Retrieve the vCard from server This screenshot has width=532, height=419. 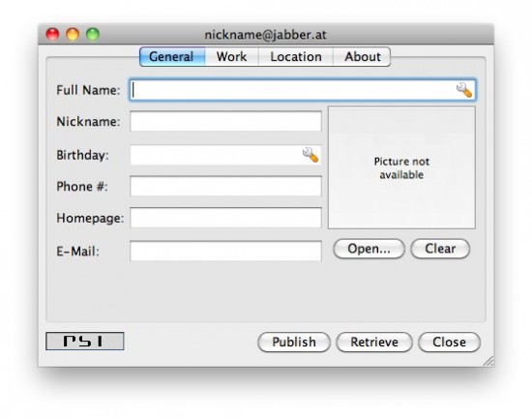374,343
